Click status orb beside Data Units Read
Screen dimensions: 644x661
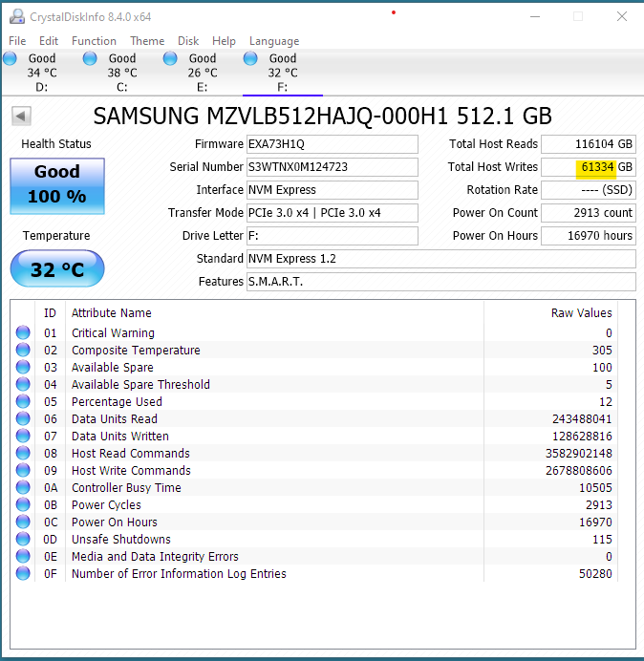pyautogui.click(x=23, y=418)
